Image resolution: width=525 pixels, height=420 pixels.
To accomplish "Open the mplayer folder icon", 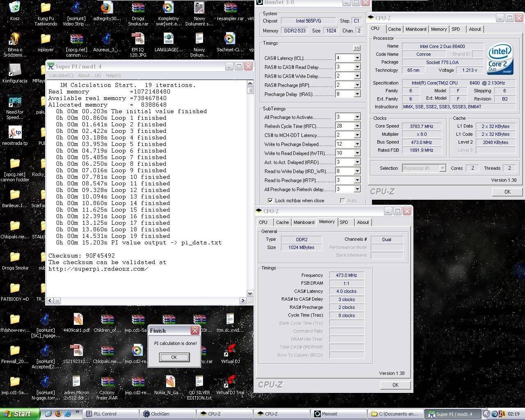I will pos(46,39).
